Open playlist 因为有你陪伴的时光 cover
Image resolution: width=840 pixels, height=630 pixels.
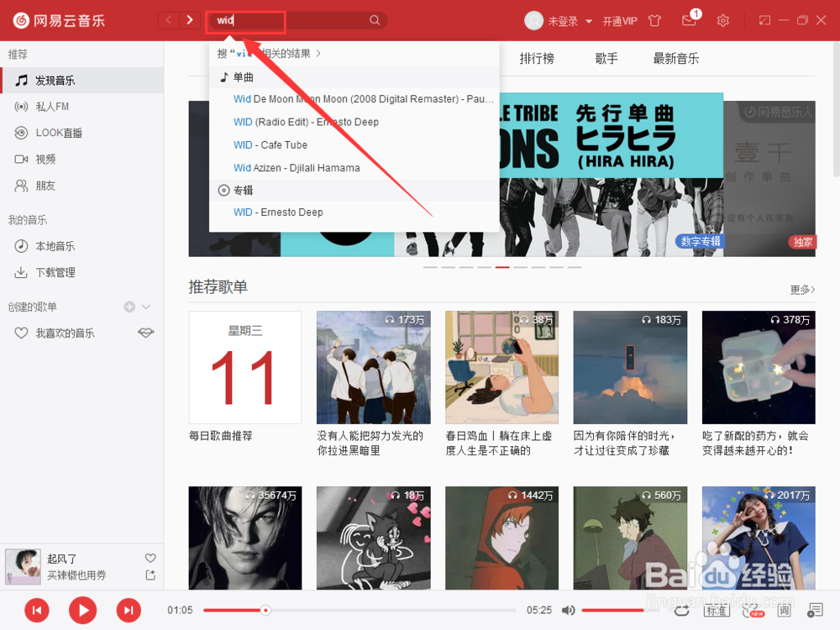[630, 368]
